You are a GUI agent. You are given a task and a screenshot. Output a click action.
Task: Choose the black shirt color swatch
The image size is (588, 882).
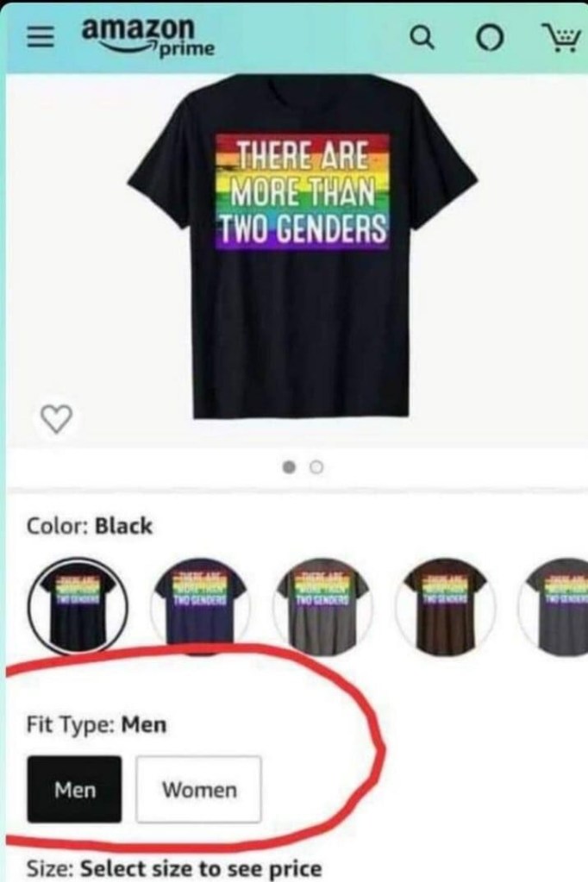pos(78,606)
